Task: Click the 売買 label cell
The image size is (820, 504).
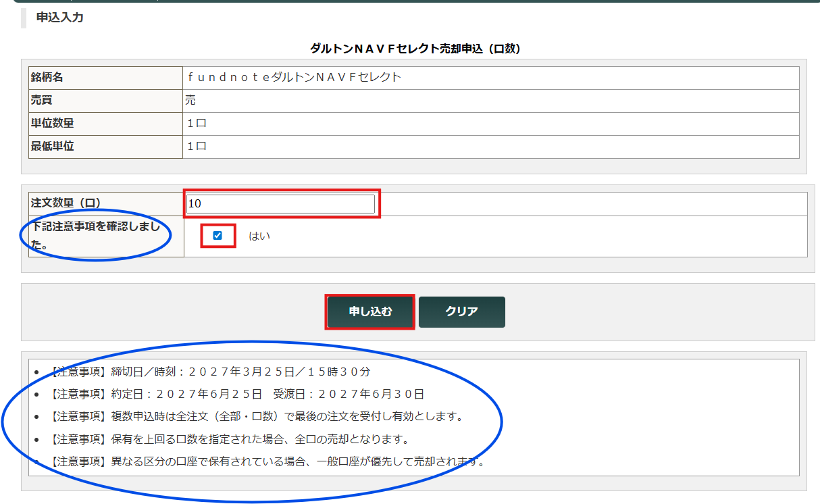Action: pos(105,101)
